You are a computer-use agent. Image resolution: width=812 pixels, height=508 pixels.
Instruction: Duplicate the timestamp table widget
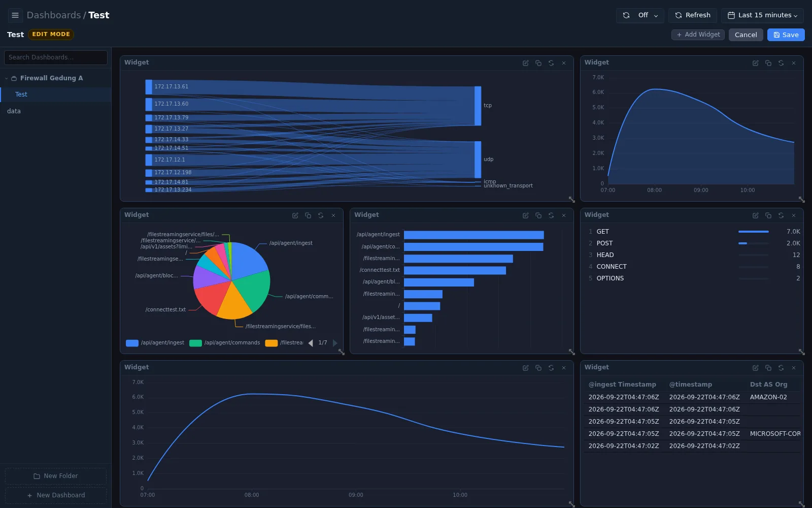768,368
